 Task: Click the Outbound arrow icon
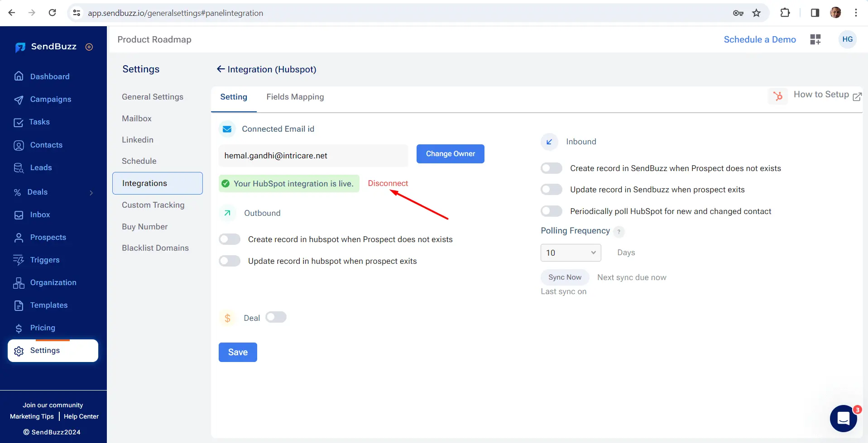[227, 213]
